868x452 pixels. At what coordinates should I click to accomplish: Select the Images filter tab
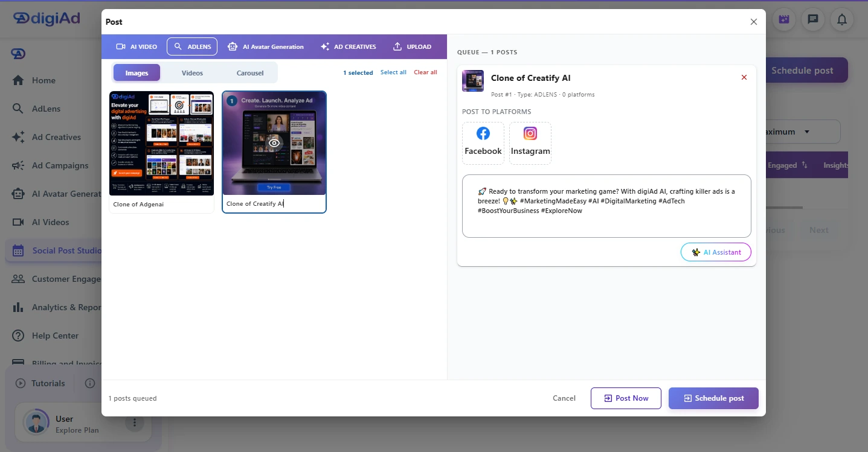coord(137,73)
